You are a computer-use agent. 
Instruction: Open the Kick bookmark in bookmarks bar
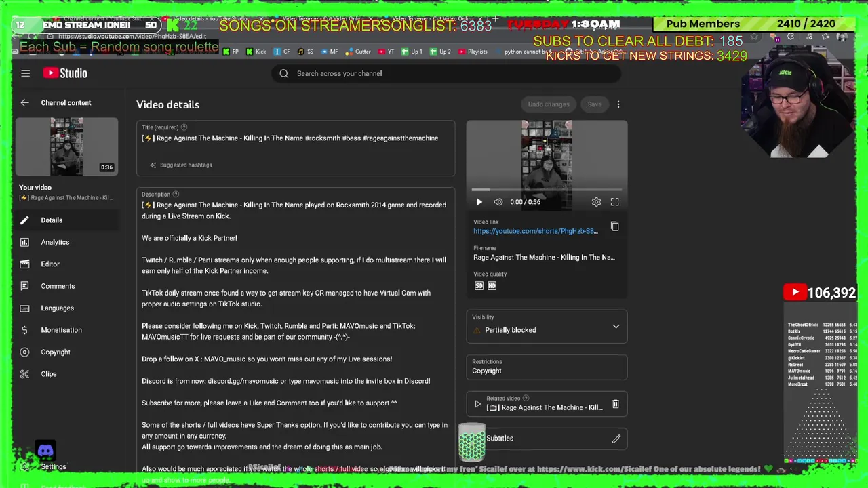[x=256, y=52]
